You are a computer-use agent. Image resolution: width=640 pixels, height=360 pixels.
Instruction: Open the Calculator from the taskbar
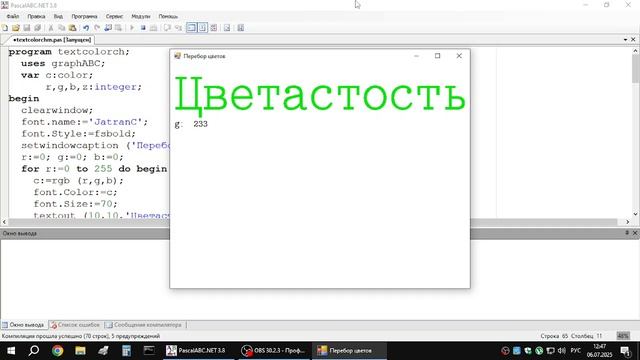tap(126, 351)
